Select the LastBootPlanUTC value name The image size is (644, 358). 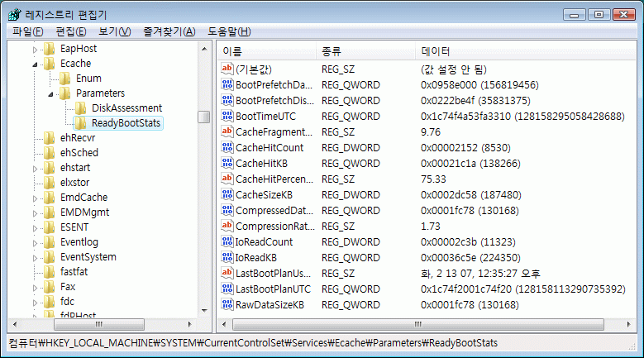tap(273, 289)
